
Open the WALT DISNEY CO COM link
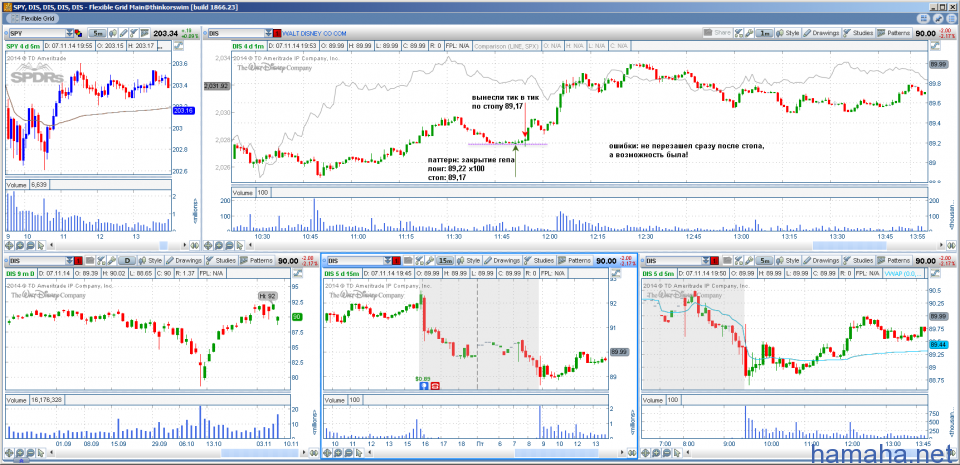click(314, 33)
